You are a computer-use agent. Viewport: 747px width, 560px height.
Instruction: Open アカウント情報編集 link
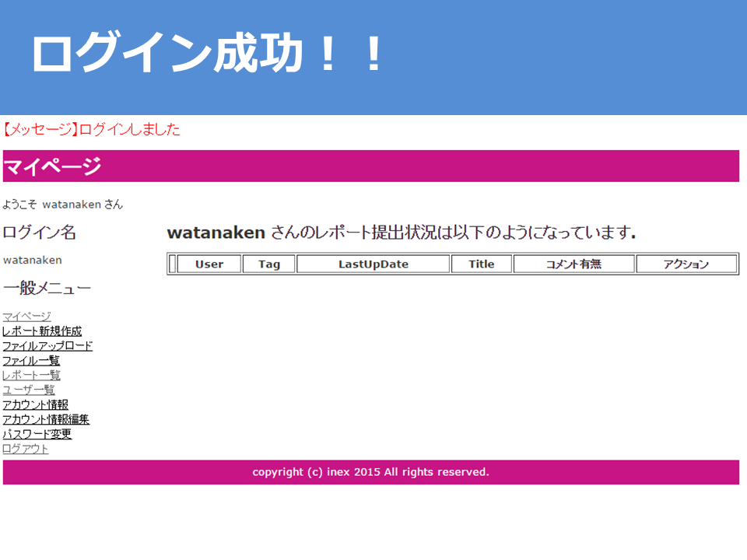[46, 419]
